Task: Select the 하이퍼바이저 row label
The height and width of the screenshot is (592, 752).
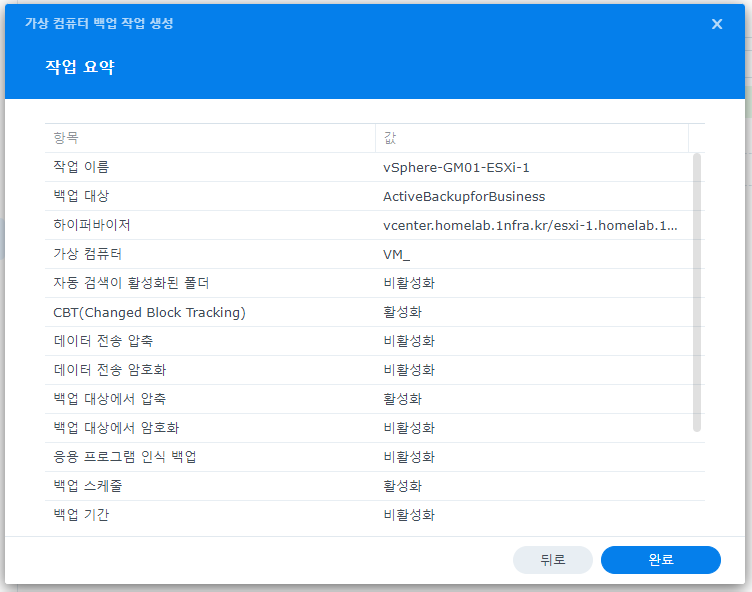Action: point(92,225)
